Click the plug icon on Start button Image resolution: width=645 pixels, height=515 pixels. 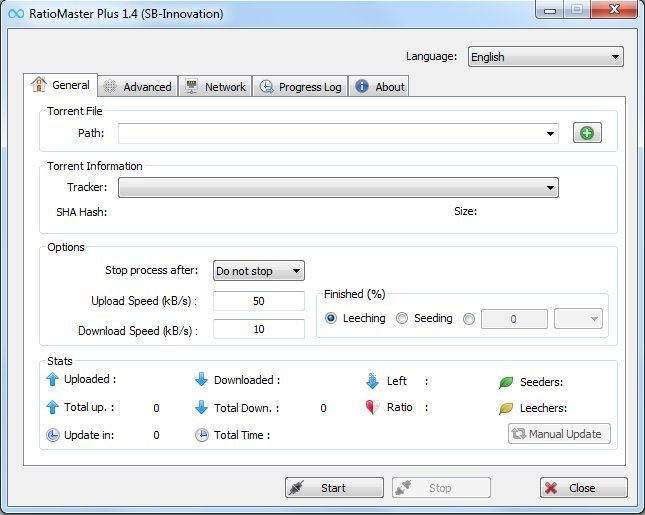296,488
